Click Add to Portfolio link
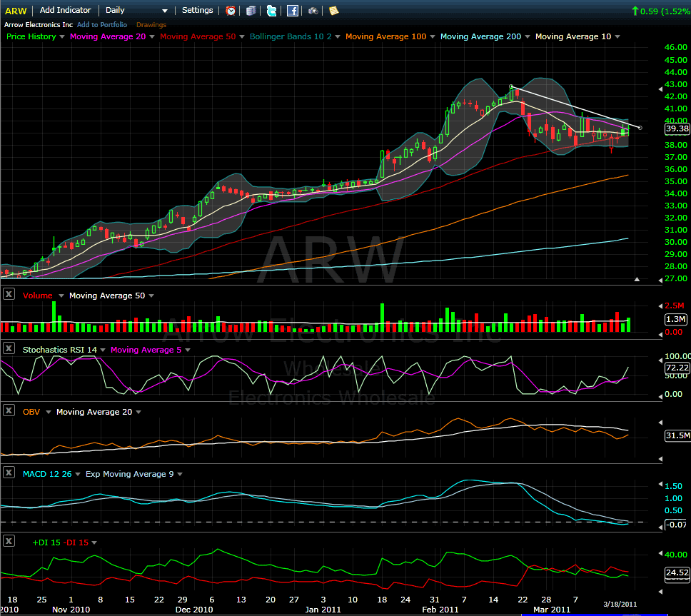This screenshot has width=691, height=616. 102,25
